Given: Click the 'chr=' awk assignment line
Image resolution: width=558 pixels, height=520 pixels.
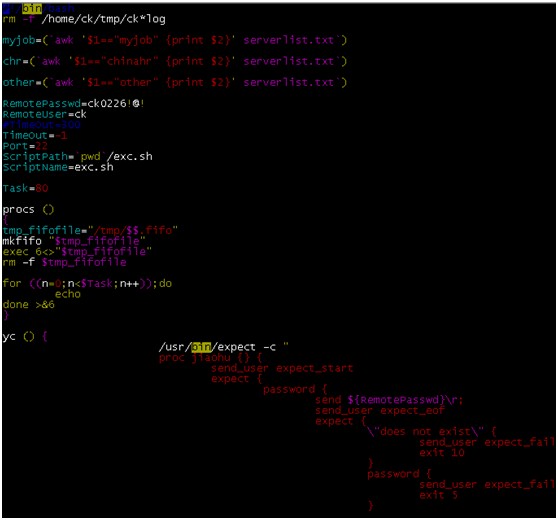Looking at the screenshot, I should point(174,61).
